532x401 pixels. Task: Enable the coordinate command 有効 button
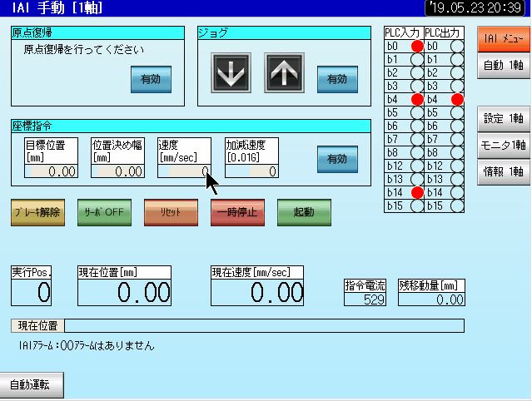click(x=337, y=159)
